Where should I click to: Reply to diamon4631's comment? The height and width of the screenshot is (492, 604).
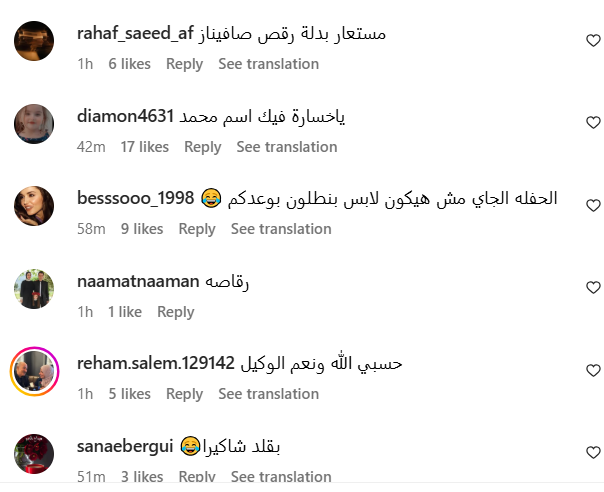[x=203, y=147]
